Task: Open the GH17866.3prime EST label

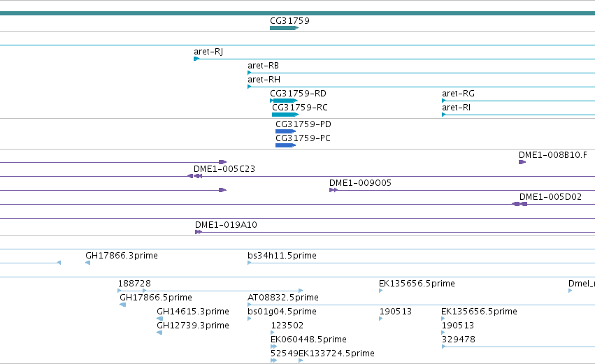Action: 122,256
